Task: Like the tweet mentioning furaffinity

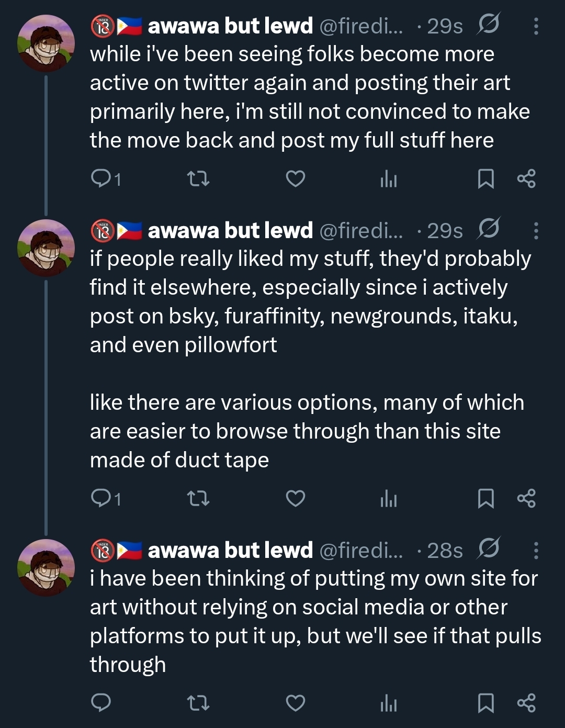Action: (x=296, y=498)
